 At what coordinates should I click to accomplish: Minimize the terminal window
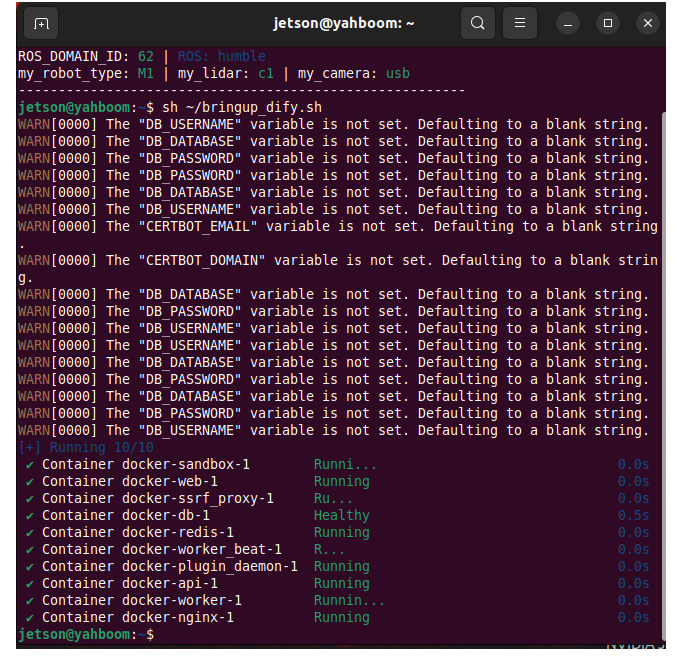point(568,23)
